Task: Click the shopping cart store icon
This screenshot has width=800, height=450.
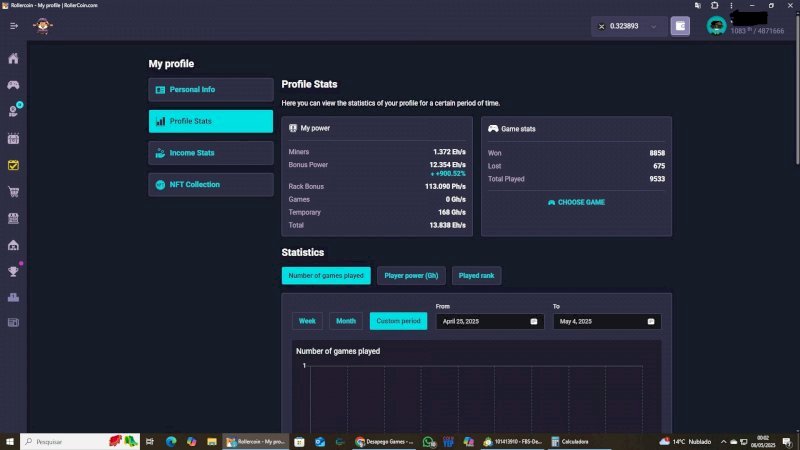Action: coord(13,192)
